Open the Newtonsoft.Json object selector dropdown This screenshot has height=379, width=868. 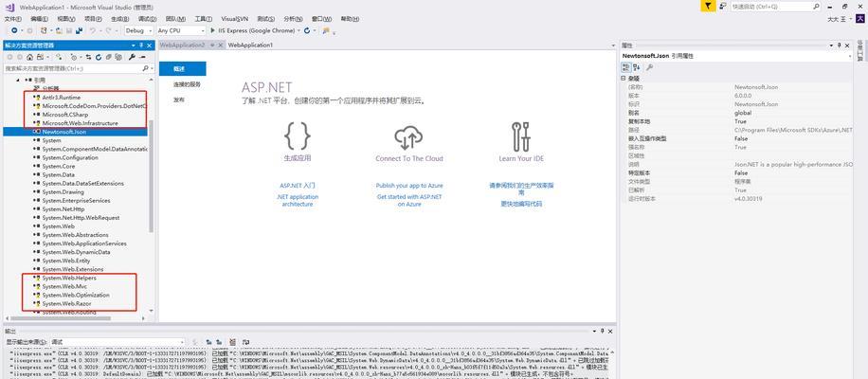coord(850,56)
